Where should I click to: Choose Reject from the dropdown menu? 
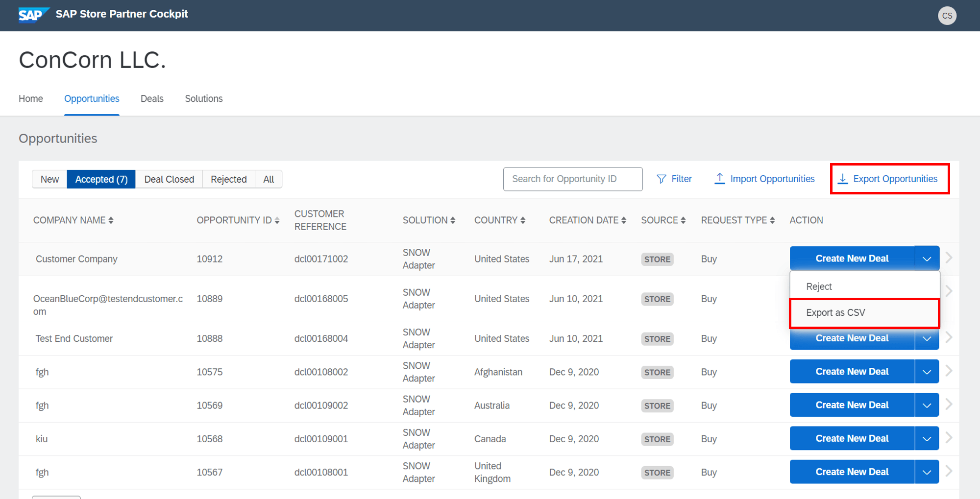[x=865, y=286]
